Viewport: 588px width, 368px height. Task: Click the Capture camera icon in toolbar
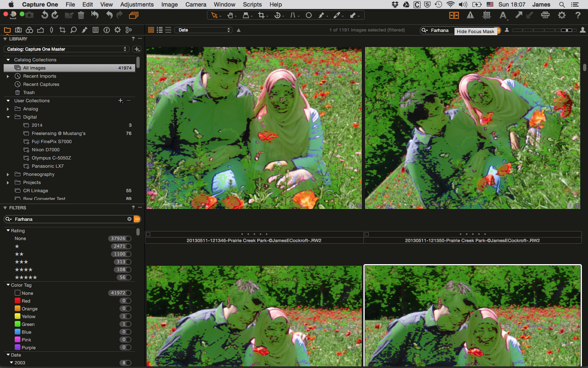pyautogui.click(x=29, y=15)
